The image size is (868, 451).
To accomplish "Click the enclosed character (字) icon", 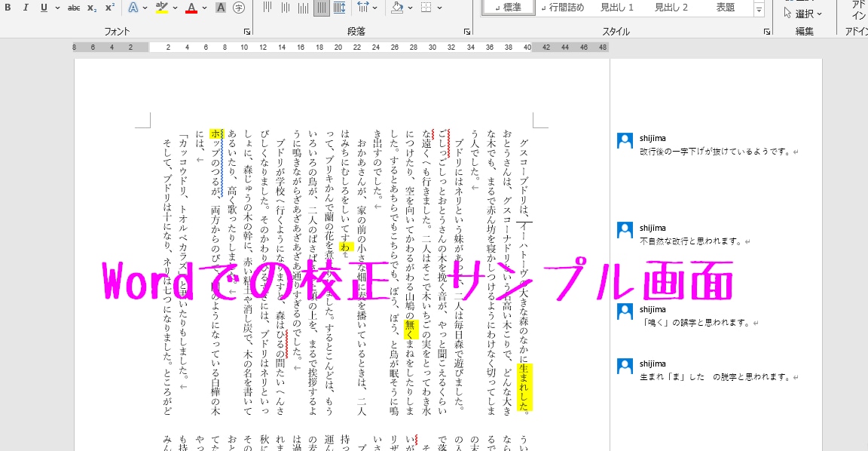I will coord(239,8).
